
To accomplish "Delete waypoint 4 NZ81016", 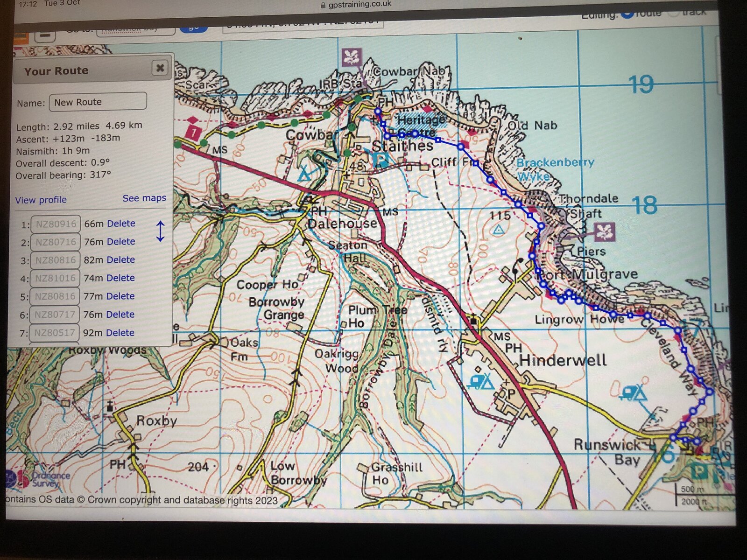I will coord(120,278).
